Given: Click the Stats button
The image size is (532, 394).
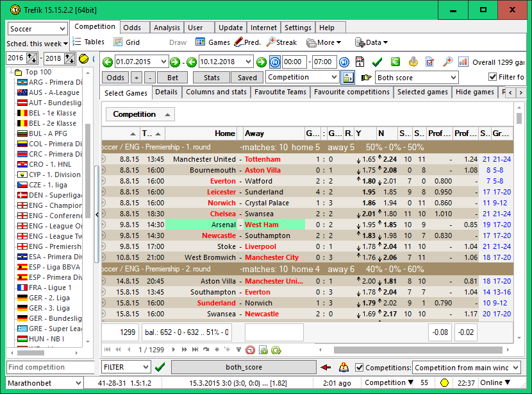Looking at the screenshot, I should 212,77.
